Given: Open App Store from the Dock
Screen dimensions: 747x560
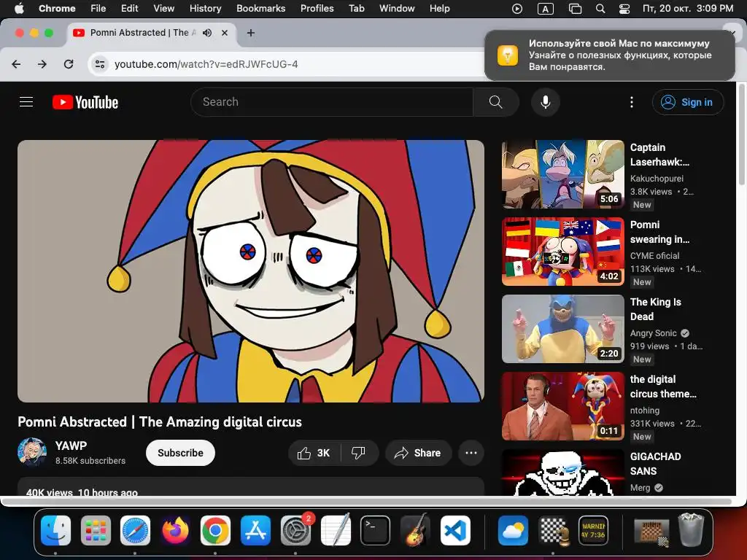Looking at the screenshot, I should coord(255,531).
